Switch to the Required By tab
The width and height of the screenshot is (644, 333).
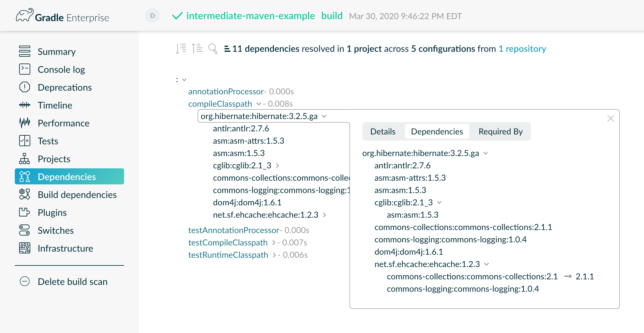[x=500, y=131]
